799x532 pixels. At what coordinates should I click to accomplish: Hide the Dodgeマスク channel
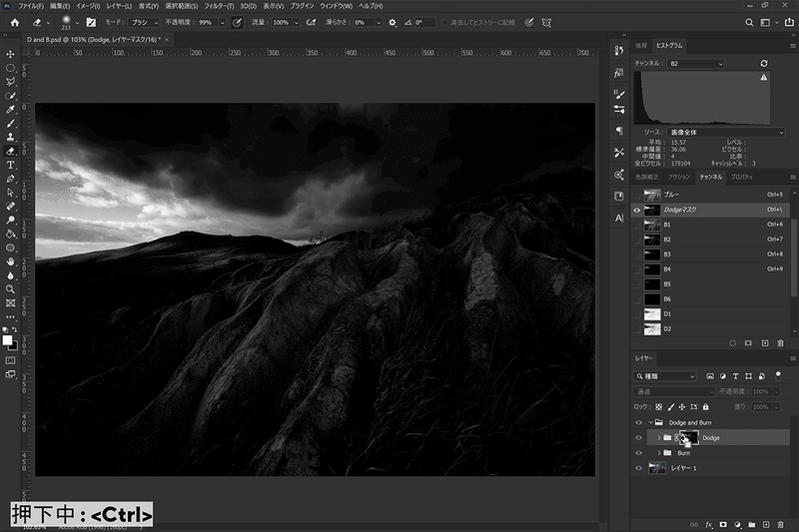(638, 210)
